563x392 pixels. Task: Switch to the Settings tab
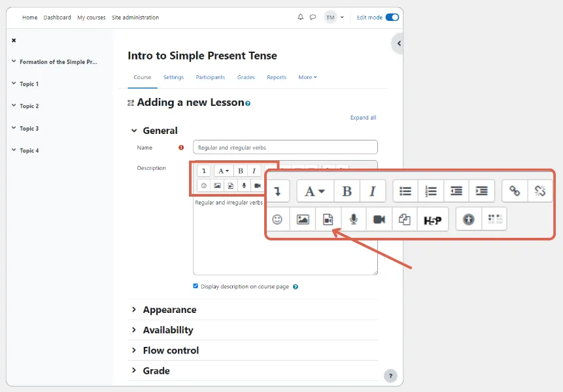tap(173, 77)
